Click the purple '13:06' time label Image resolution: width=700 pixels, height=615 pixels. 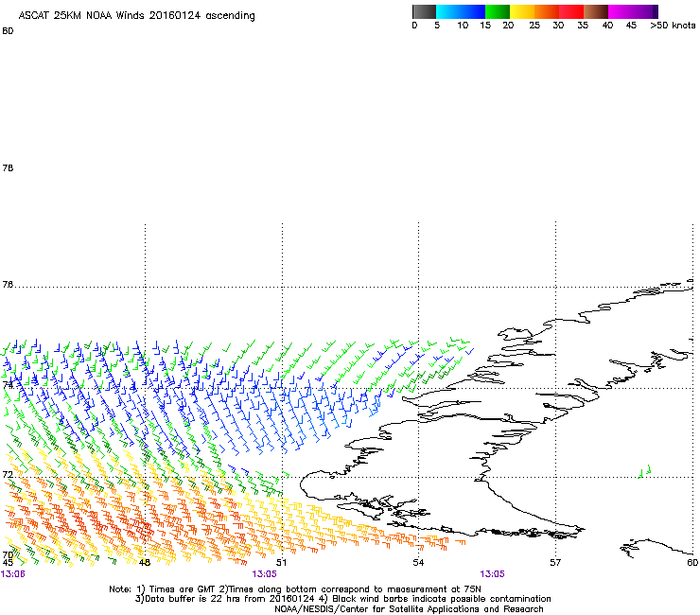tap(13, 574)
